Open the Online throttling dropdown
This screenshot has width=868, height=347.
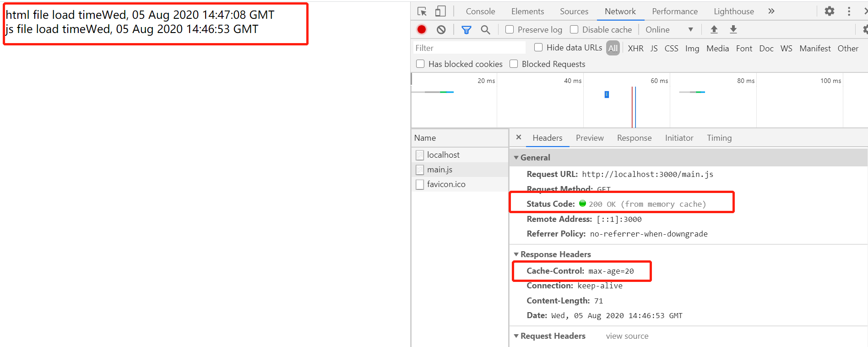click(669, 30)
